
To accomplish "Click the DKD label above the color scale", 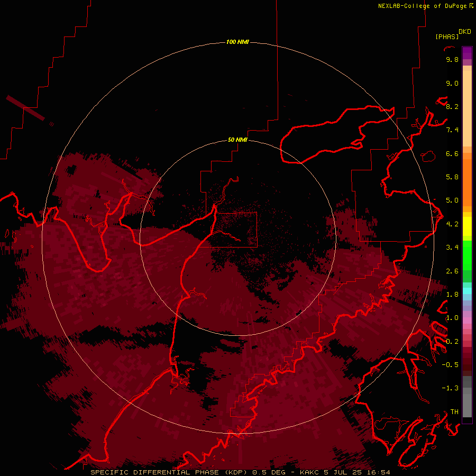I will pyautogui.click(x=465, y=32).
